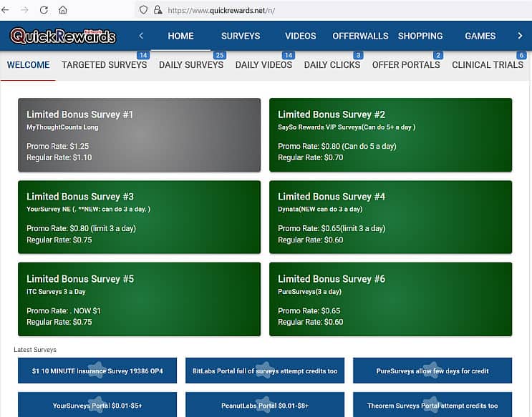This screenshot has width=532, height=417.
Task: Click the padlock site info icon
Action: pyautogui.click(x=158, y=10)
